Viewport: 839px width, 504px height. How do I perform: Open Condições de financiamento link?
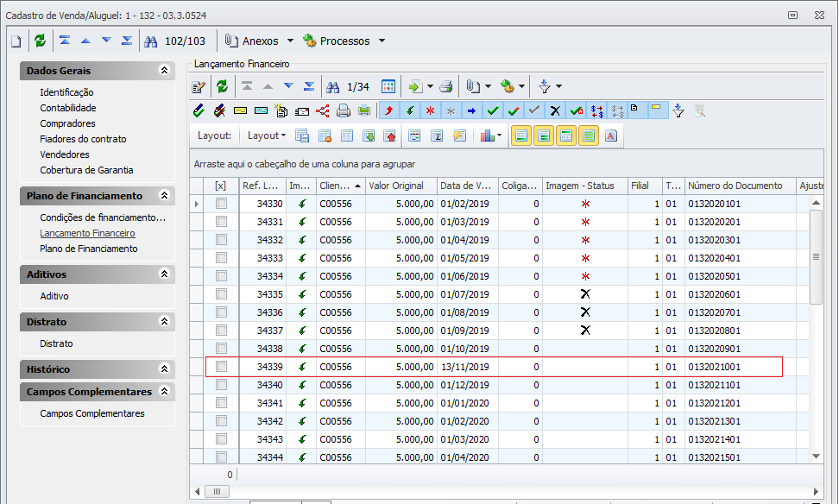point(103,217)
